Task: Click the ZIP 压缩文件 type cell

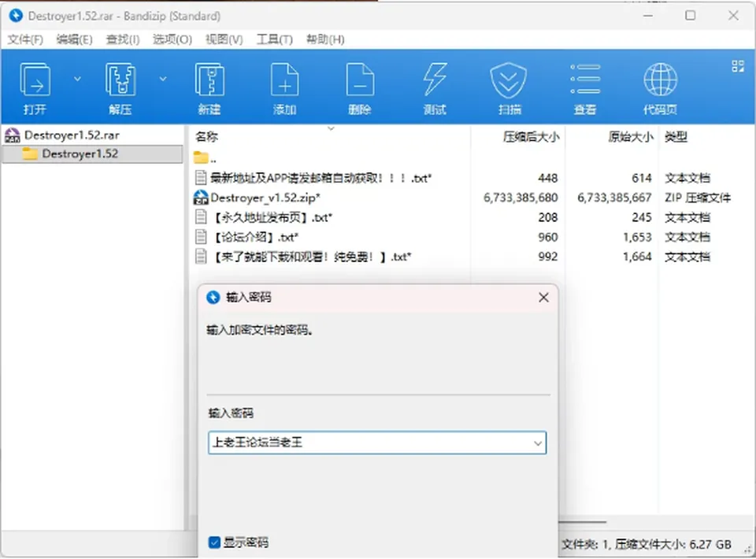Action: pos(698,198)
